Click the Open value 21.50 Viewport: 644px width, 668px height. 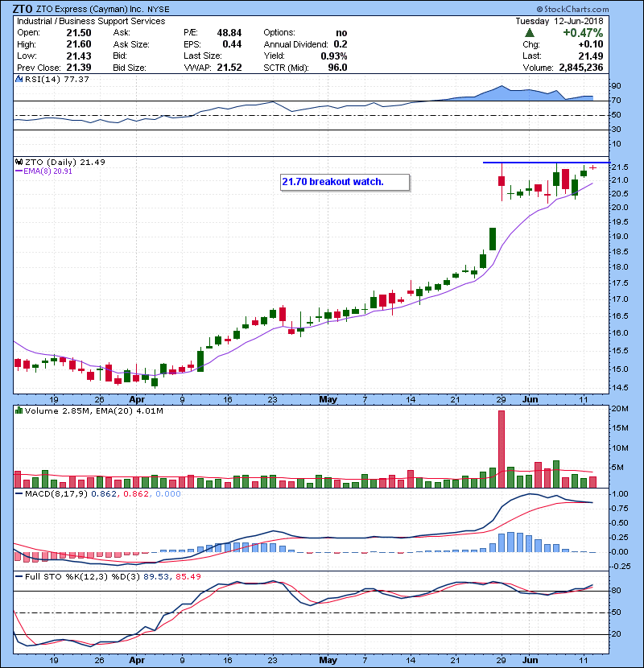(79, 33)
